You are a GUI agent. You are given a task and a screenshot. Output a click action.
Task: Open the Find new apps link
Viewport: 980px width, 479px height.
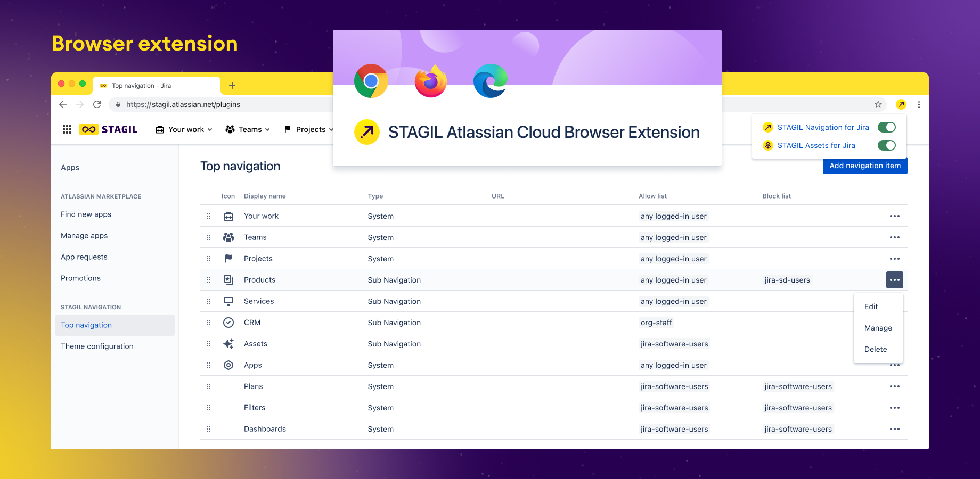tap(86, 214)
